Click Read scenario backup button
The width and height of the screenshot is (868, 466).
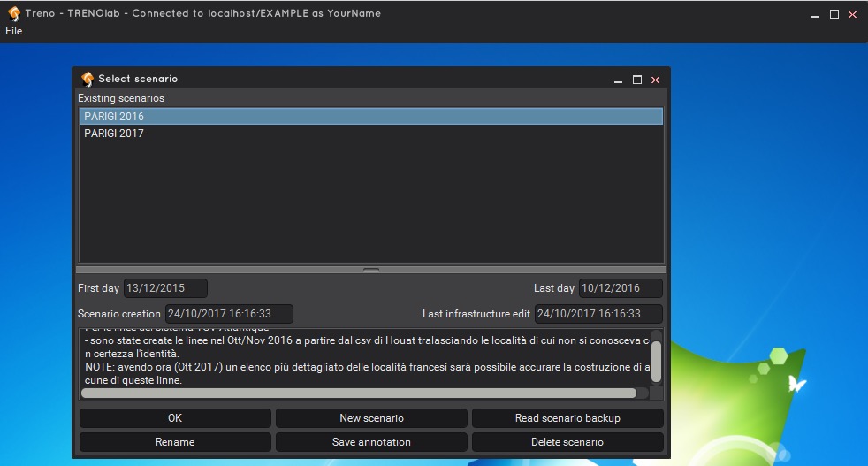(x=567, y=418)
